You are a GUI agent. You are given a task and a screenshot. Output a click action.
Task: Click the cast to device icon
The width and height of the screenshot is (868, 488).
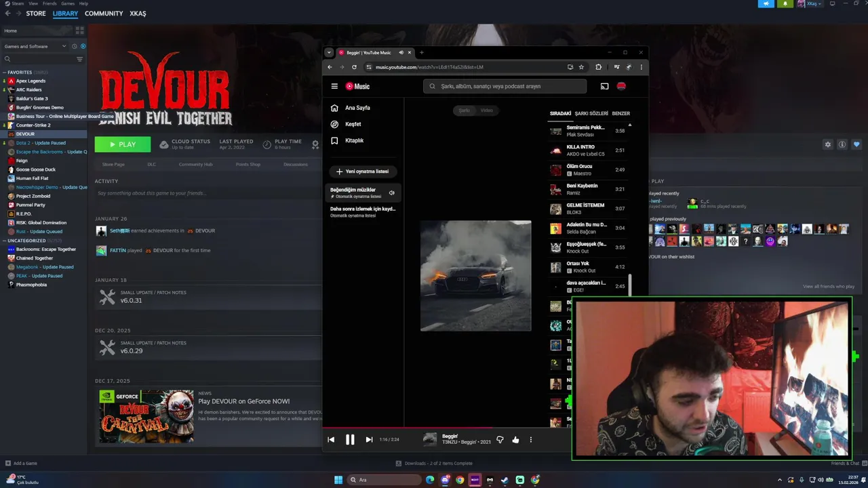(x=604, y=86)
